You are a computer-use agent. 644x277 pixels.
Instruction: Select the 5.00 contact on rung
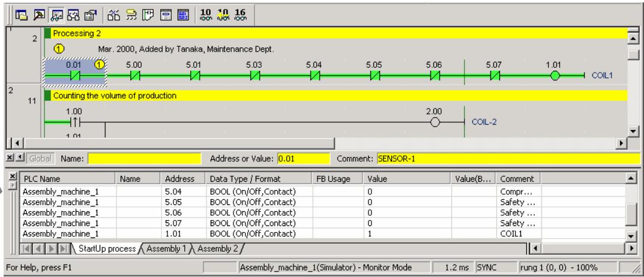pyautogui.click(x=135, y=76)
